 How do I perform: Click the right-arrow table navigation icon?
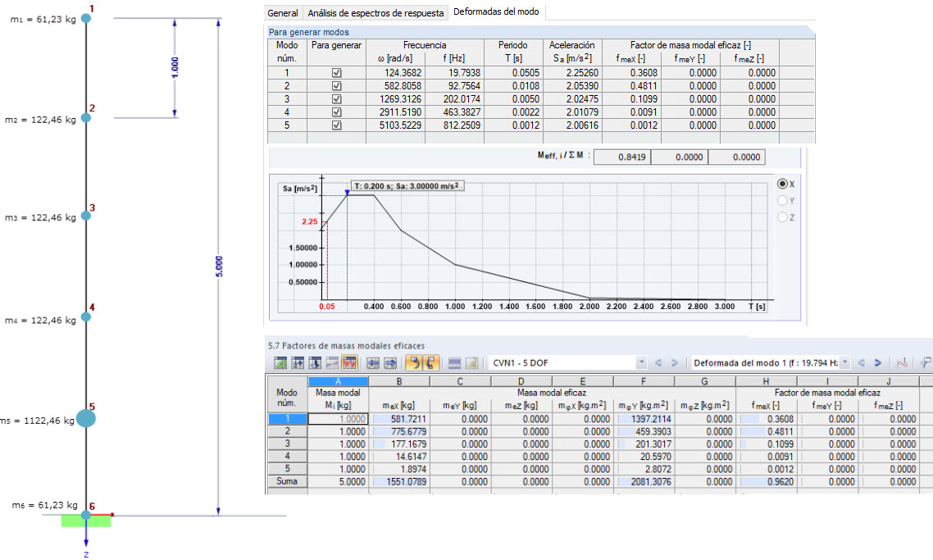[x=390, y=362]
